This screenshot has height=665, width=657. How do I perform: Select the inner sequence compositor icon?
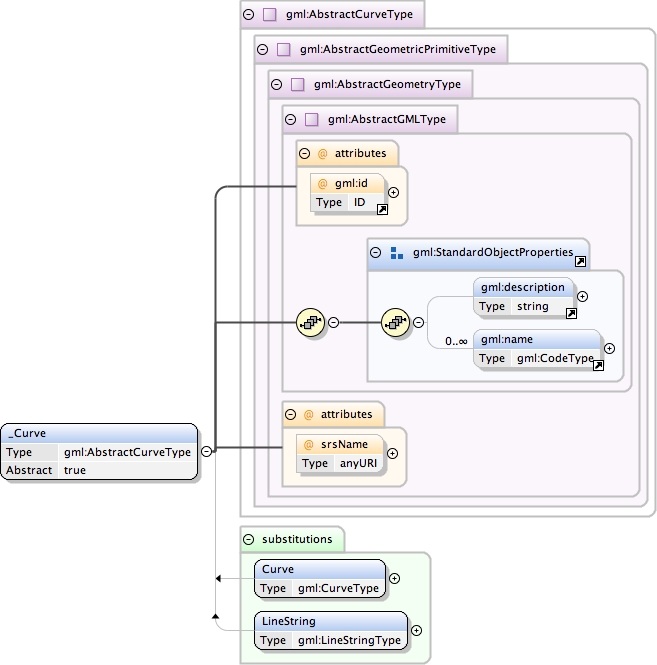coord(395,323)
